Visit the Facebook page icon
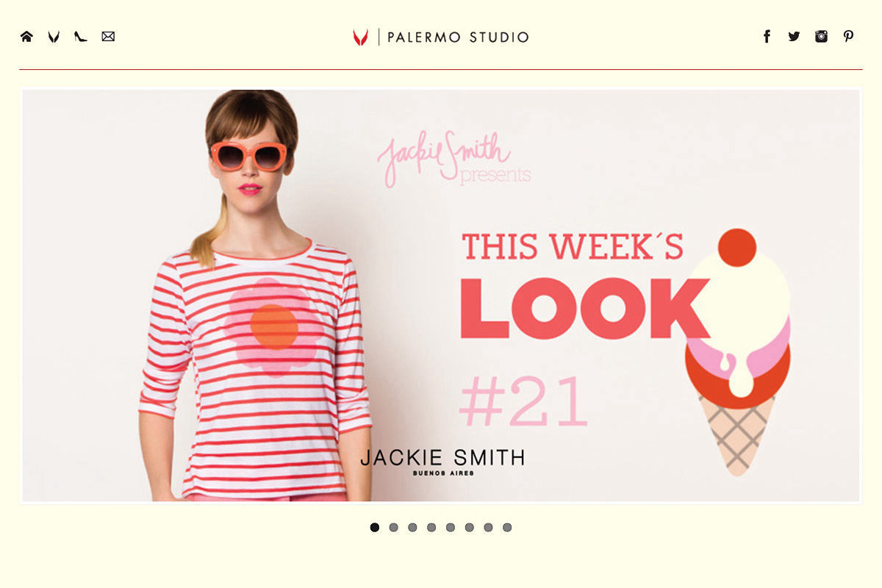Viewport: 882px width, 588px height. click(x=767, y=37)
